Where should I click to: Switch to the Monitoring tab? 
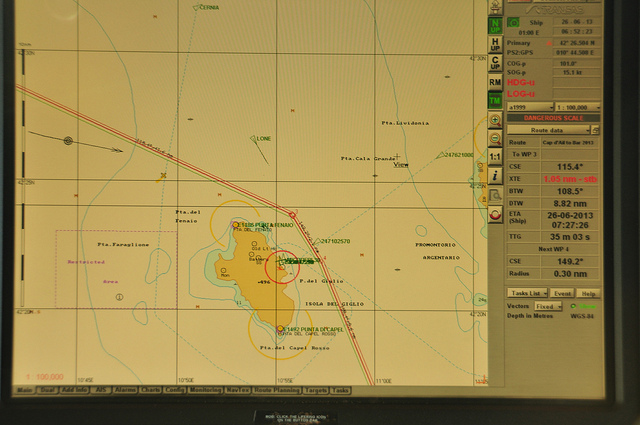pyautogui.click(x=206, y=390)
